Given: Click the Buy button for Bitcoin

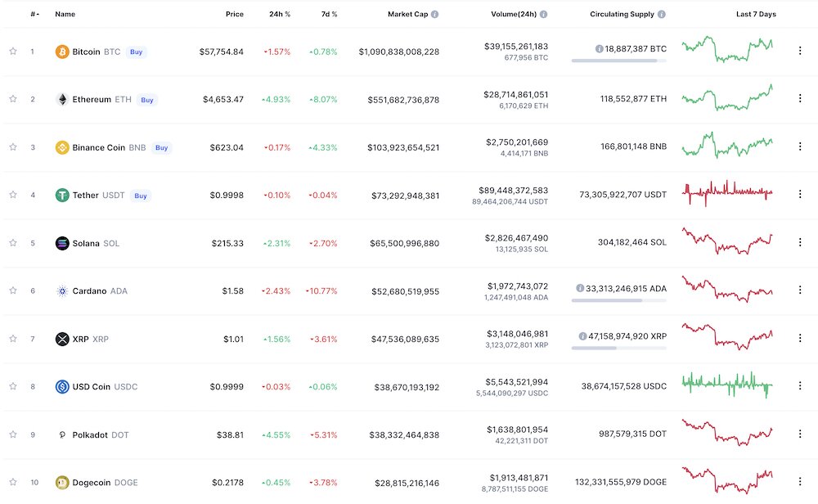Looking at the screenshot, I should 136,52.
